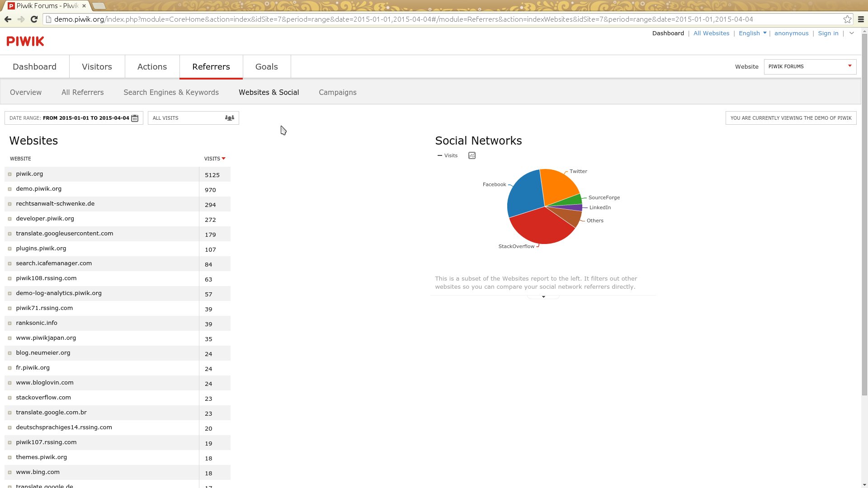Expand the plugins.piwik.org row

pos(9,249)
